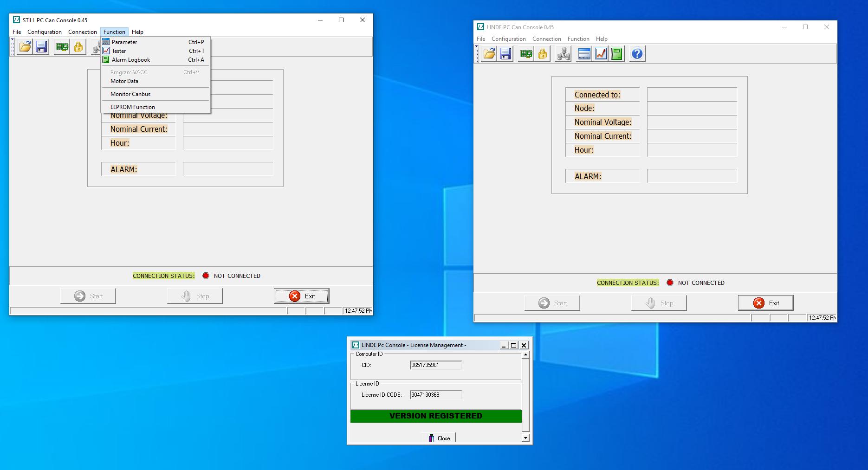868x470 pixels.
Task: Open file icon in STILL console toolbar
Action: 25,47
